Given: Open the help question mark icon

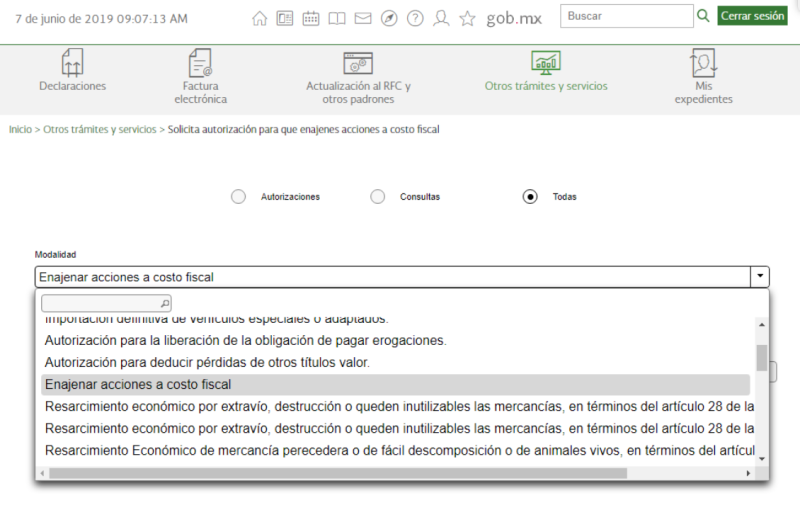Looking at the screenshot, I should tap(415, 19).
